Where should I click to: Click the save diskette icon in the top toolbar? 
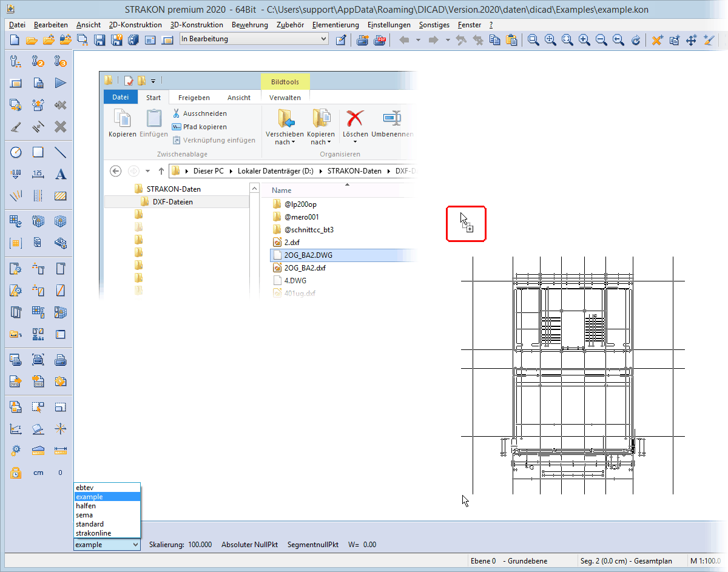[100, 40]
